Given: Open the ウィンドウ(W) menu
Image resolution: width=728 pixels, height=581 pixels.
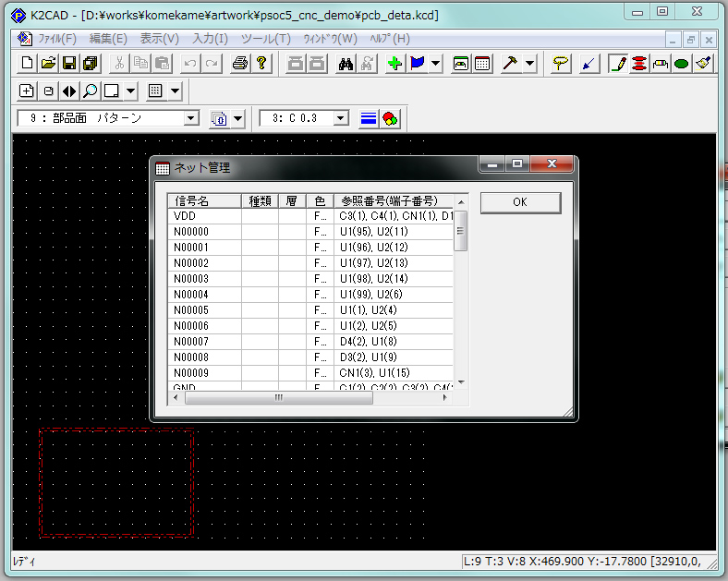Looking at the screenshot, I should click(331, 39).
